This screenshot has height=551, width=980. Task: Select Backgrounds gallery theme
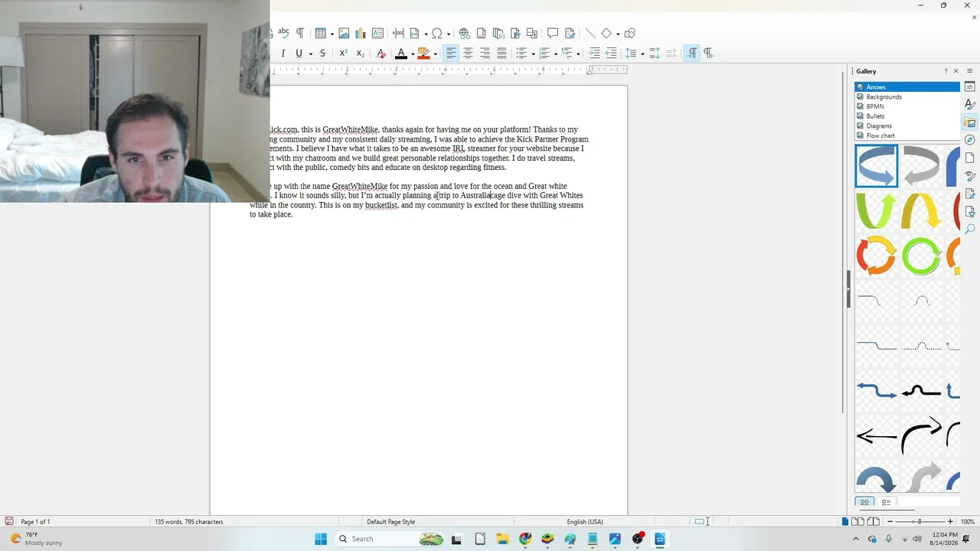coord(907,97)
